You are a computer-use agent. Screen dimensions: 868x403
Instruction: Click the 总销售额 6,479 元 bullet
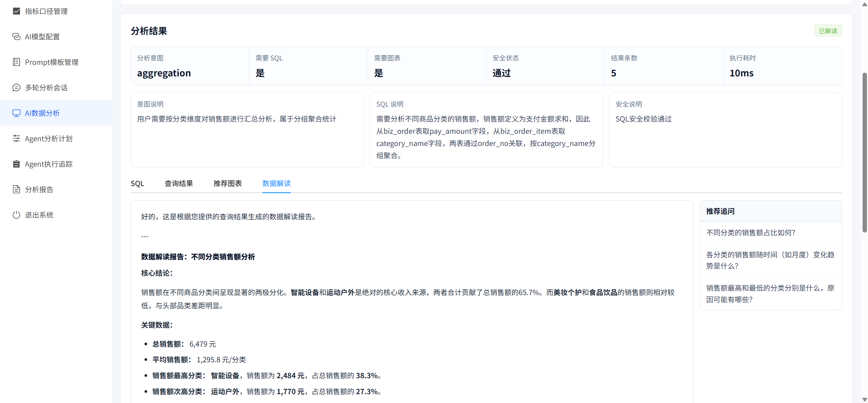click(x=184, y=344)
